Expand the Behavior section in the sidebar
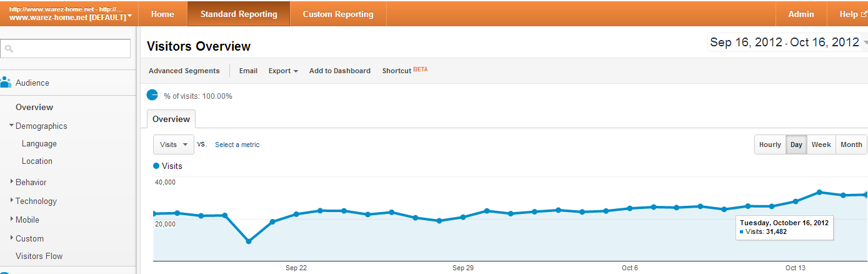This screenshot has width=868, height=274. [12, 182]
